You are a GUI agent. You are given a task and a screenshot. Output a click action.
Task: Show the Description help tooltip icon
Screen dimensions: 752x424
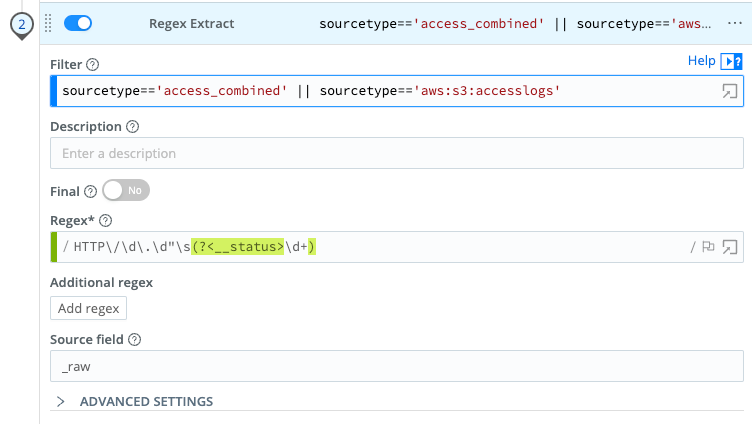[x=132, y=127]
